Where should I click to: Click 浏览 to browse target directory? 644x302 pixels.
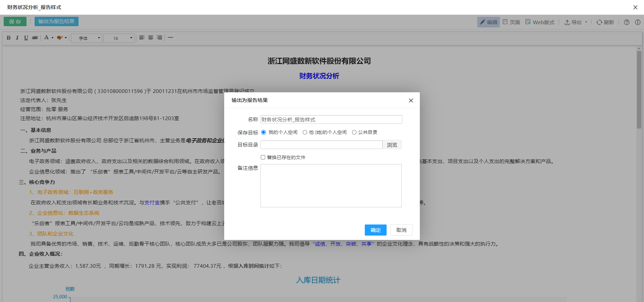[x=392, y=145]
